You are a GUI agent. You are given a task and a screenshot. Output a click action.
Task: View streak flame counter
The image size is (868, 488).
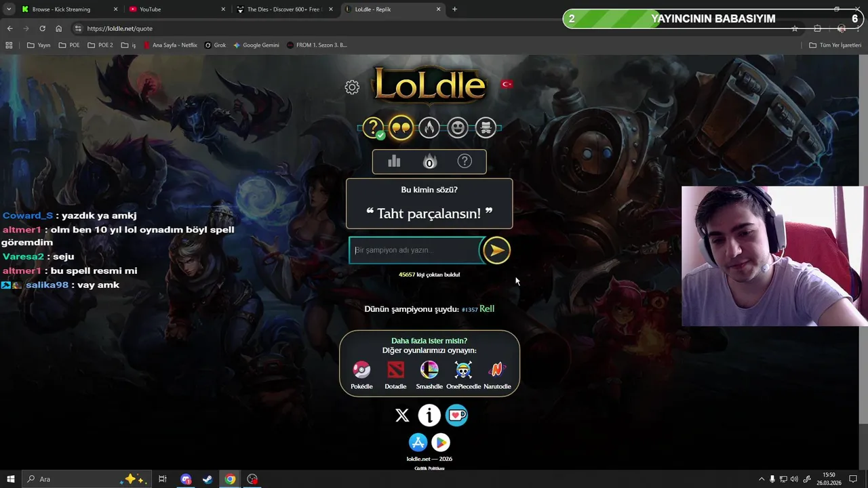click(429, 161)
